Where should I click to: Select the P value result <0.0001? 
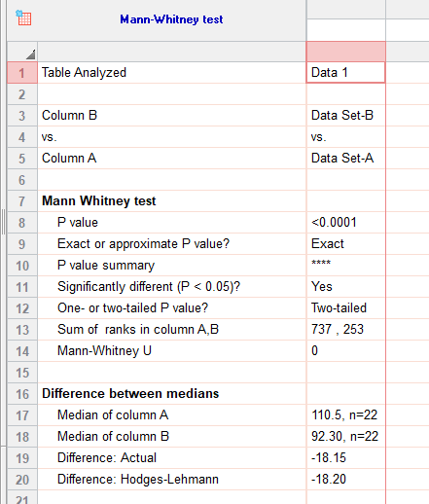(345, 223)
